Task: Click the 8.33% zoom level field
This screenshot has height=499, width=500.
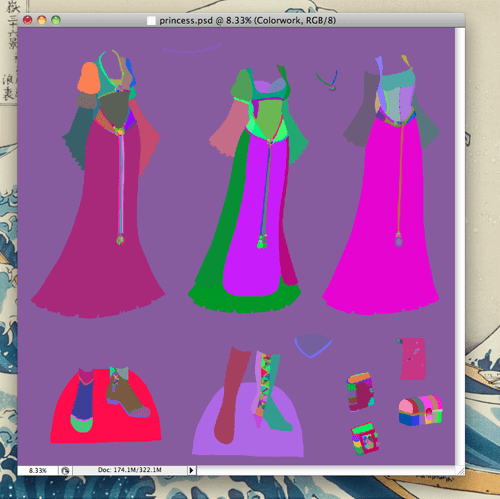Action: [x=38, y=470]
